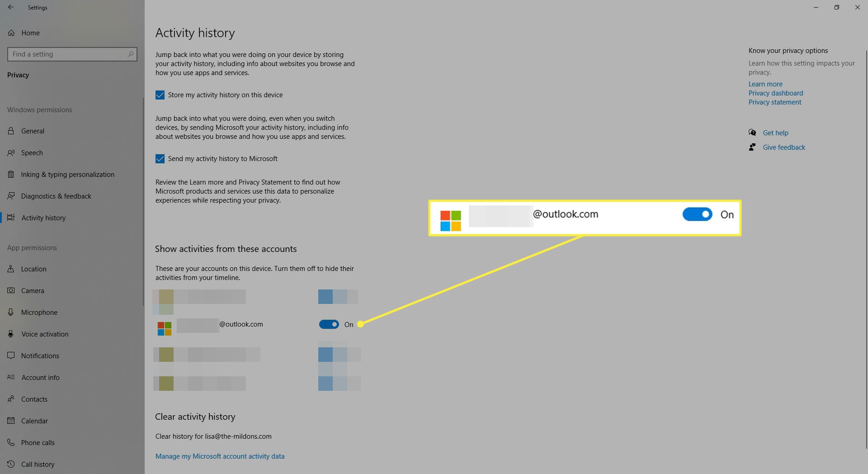Click the Know your privacy options heading
This screenshot has height=474, width=868.
click(788, 51)
